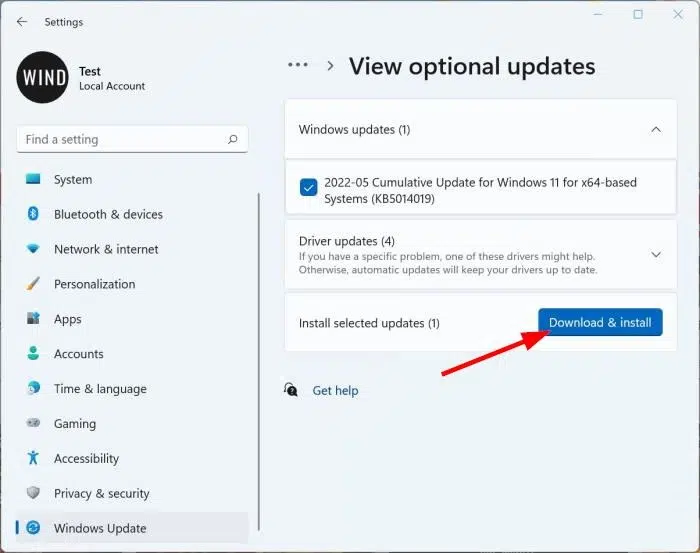Image resolution: width=700 pixels, height=553 pixels.
Task: Select the Network Wi-Fi icon
Action: tap(33, 248)
